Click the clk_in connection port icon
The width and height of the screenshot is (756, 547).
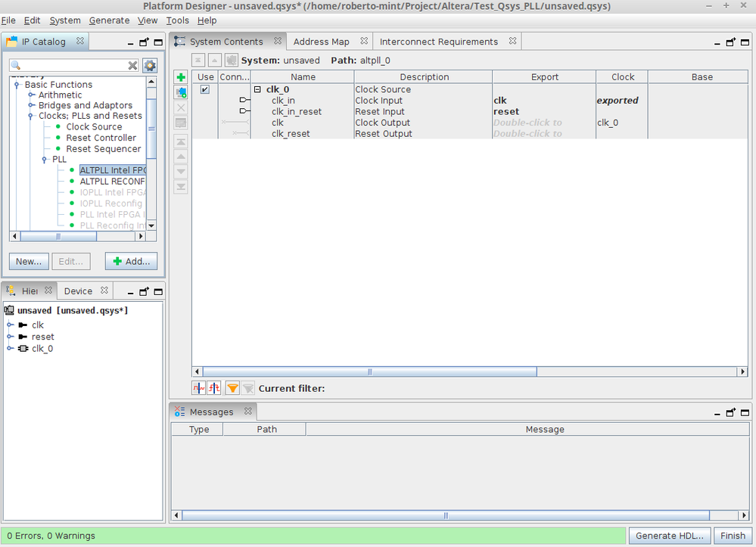[x=244, y=100]
